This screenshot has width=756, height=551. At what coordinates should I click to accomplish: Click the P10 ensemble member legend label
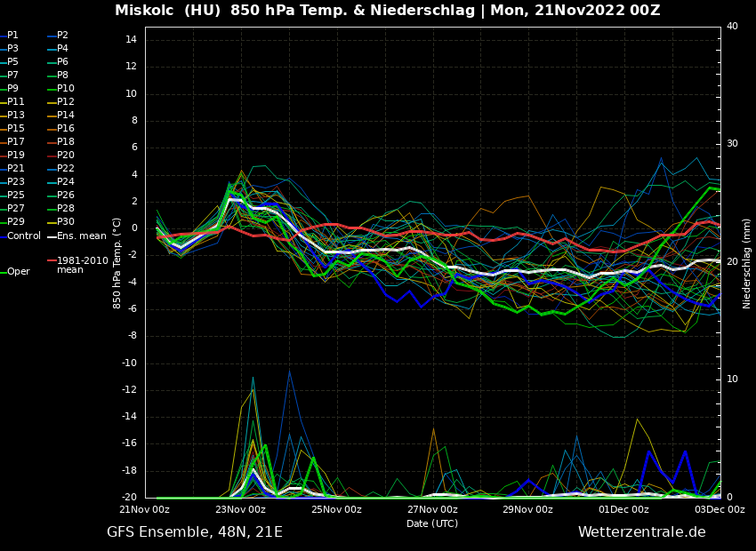65,89
